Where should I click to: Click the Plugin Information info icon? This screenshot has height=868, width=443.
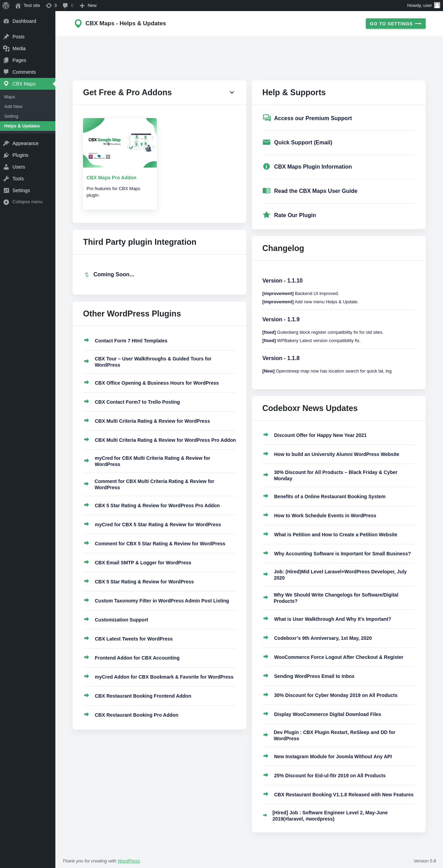266,167
